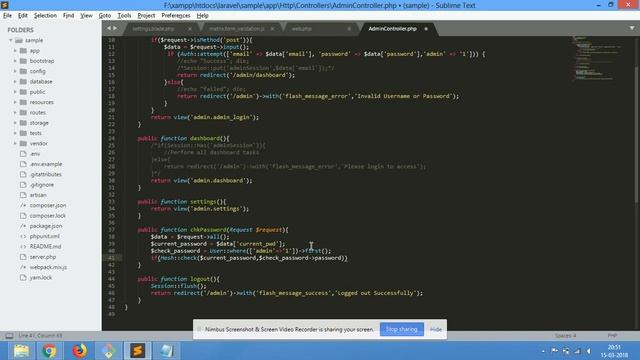The image size is (640, 360).
Task: Open the Selection menu
Action: [45, 16]
